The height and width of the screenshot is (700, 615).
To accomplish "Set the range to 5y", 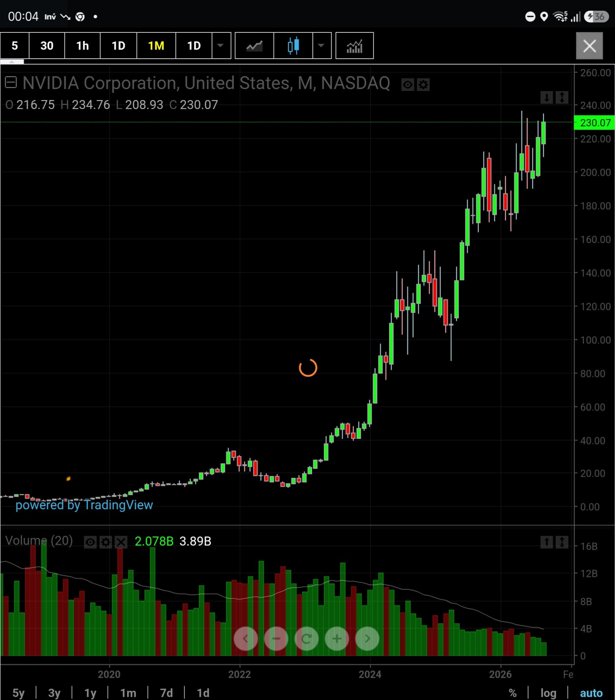I will click(19, 693).
